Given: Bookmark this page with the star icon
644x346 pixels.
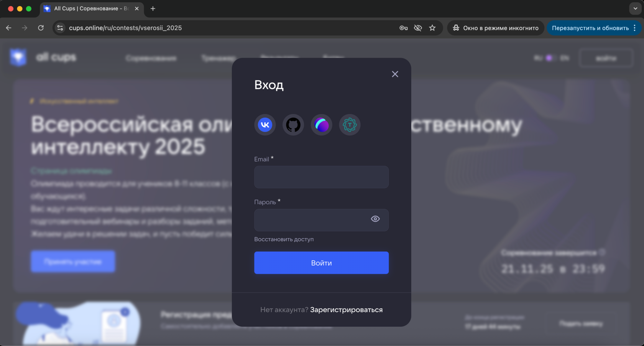Looking at the screenshot, I should pyautogui.click(x=432, y=28).
